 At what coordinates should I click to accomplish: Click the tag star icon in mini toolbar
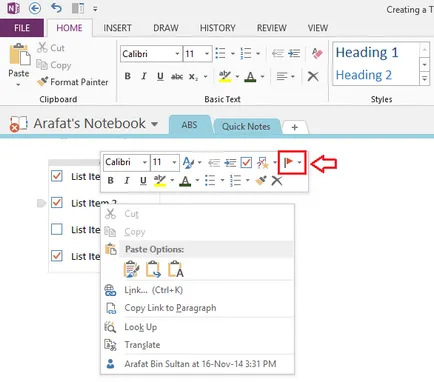[x=263, y=163]
